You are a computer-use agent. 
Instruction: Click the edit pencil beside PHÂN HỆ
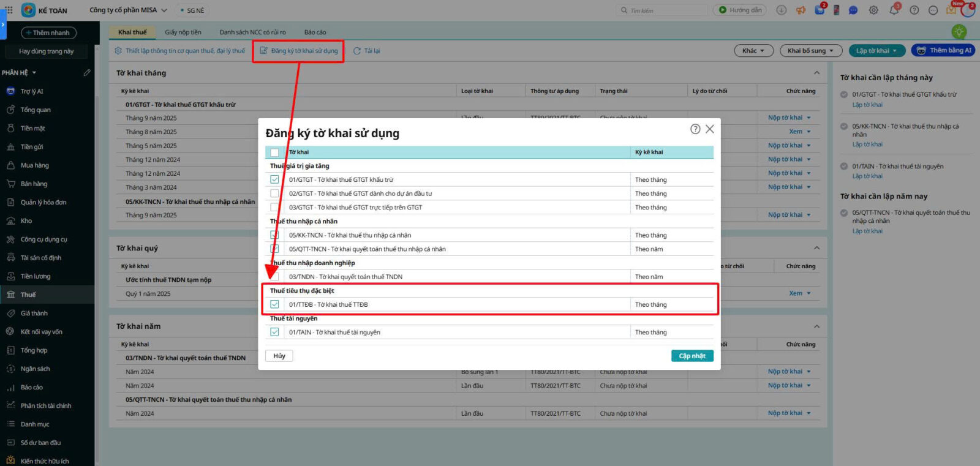tap(87, 73)
